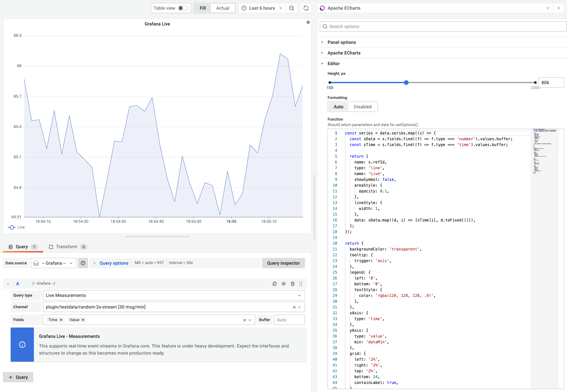Click the search magnifier icon in options
The height and width of the screenshot is (392, 567).
(x=325, y=26)
